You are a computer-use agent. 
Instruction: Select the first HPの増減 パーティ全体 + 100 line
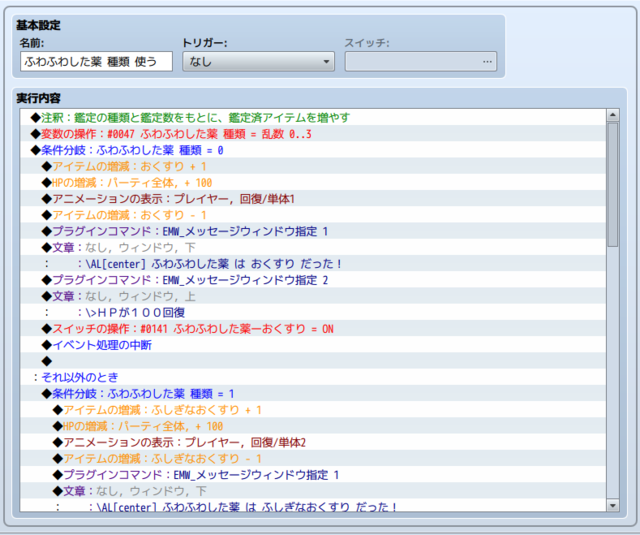coord(313,182)
